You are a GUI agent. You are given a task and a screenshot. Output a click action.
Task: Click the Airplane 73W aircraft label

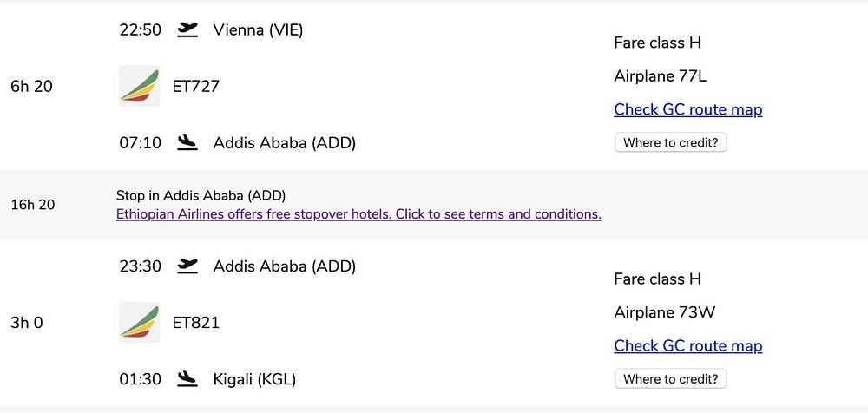click(x=664, y=312)
